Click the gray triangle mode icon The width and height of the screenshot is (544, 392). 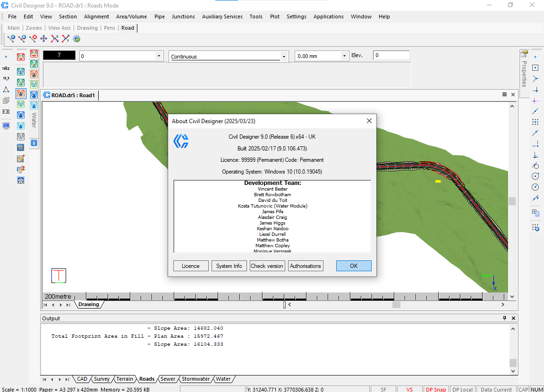point(21,136)
